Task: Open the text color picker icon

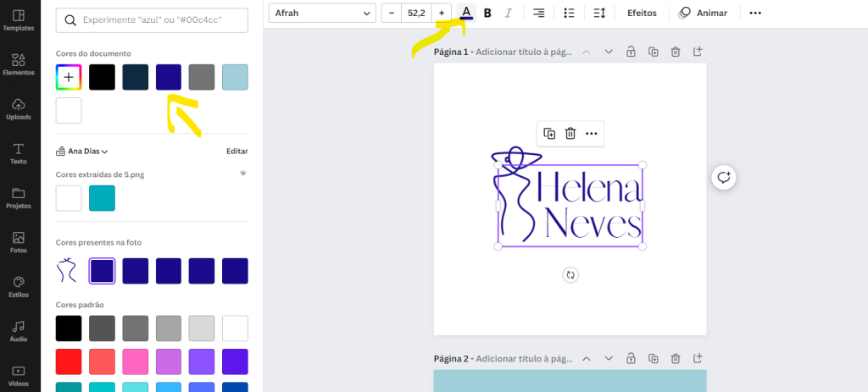Action: [466, 13]
